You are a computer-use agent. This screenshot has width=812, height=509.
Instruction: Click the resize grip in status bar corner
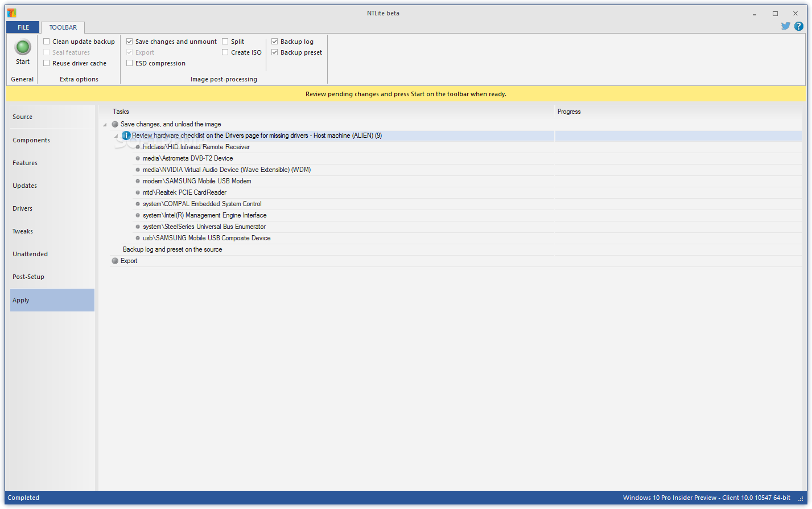(801, 499)
